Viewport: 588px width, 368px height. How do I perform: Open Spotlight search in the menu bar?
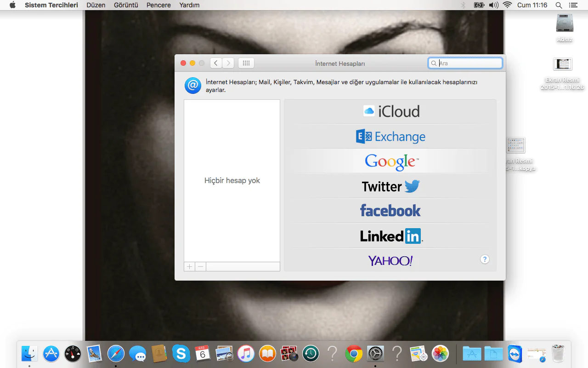click(x=559, y=5)
